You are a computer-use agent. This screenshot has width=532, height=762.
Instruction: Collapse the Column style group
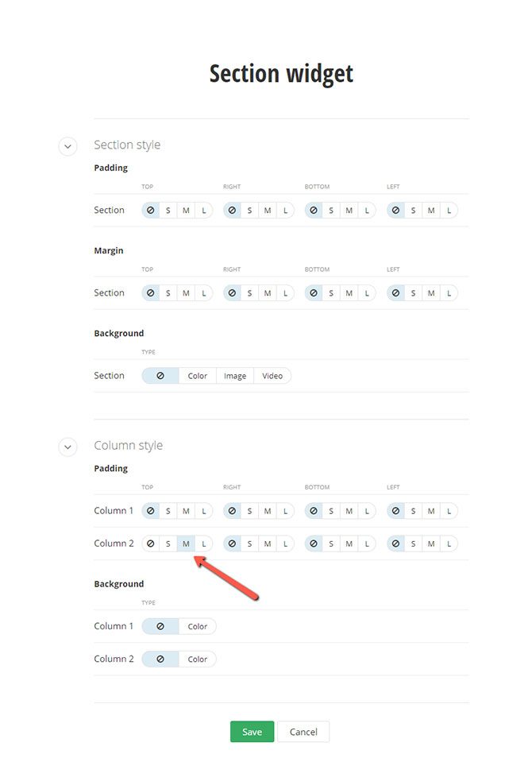coord(67,447)
